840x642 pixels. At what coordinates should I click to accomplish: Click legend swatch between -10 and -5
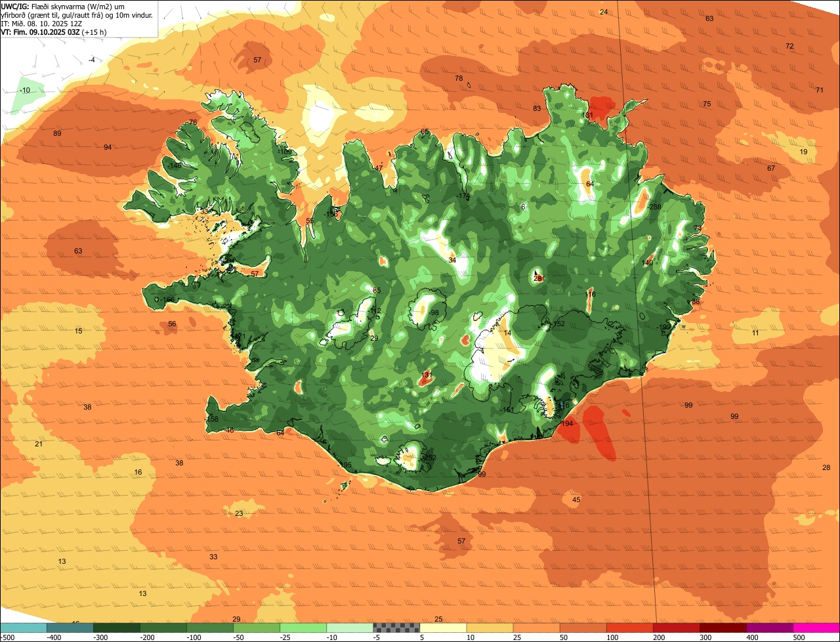click(350, 628)
